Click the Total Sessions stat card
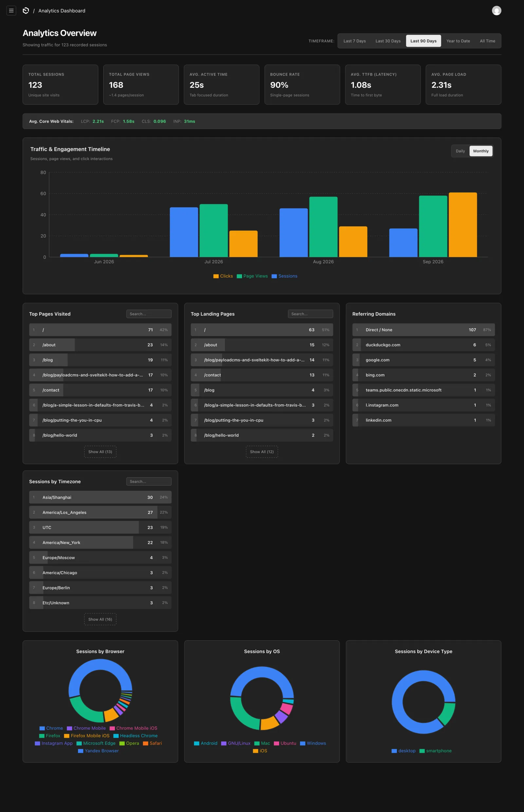524x812 pixels. point(60,84)
